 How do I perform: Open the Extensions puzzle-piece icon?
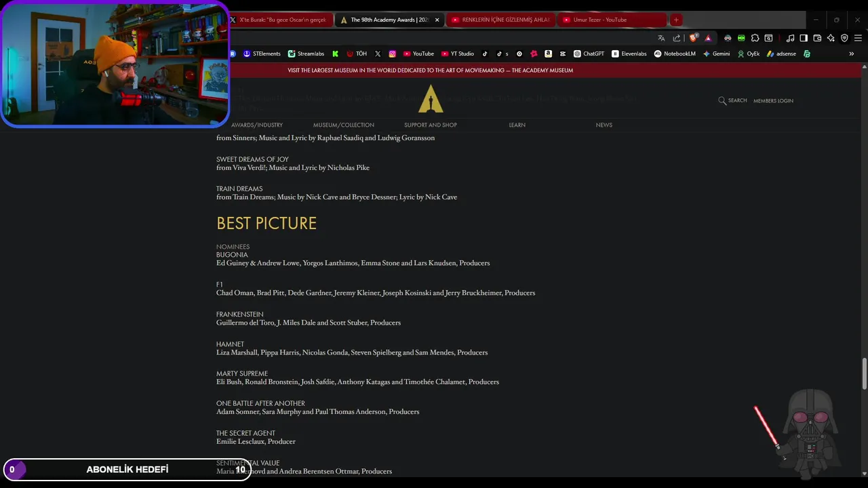click(x=755, y=38)
